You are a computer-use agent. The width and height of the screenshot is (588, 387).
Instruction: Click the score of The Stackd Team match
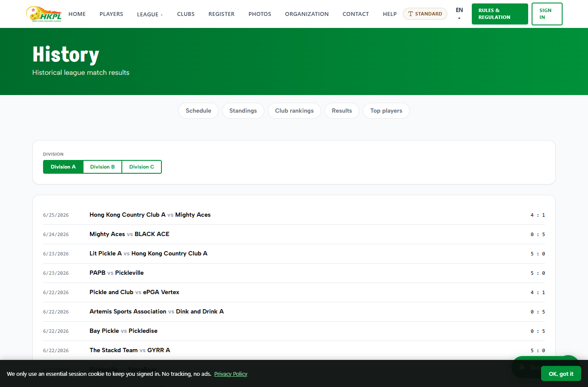tap(538, 350)
